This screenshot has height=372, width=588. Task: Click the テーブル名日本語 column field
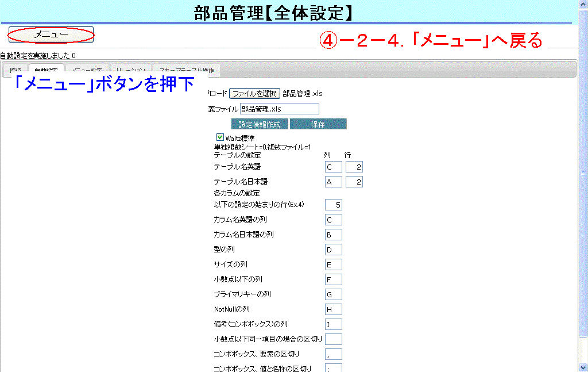coord(333,182)
